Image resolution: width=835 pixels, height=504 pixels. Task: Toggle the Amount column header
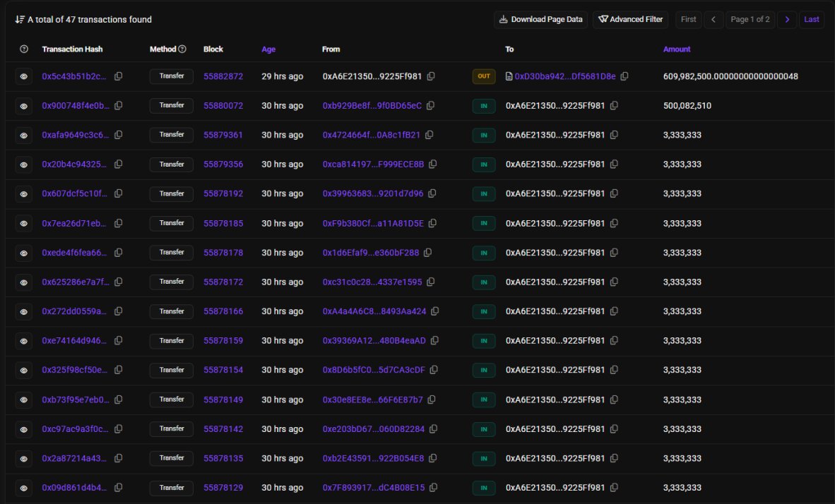[x=676, y=49]
